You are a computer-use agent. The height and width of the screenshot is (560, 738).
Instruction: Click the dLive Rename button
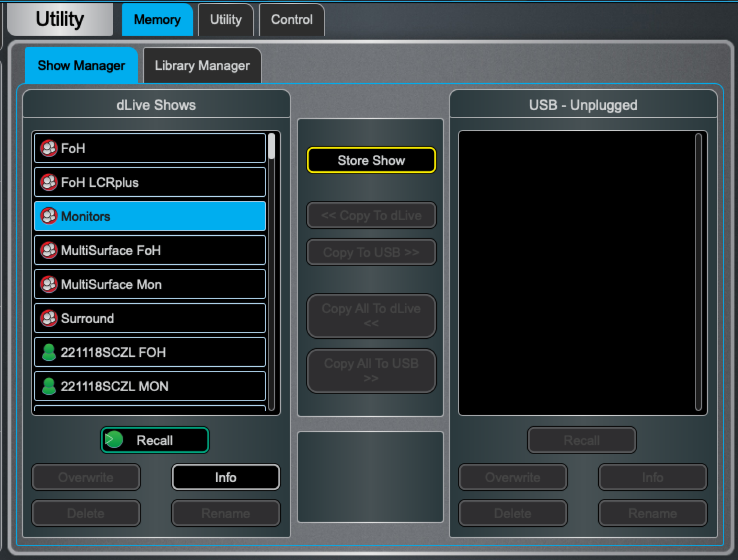click(x=225, y=513)
